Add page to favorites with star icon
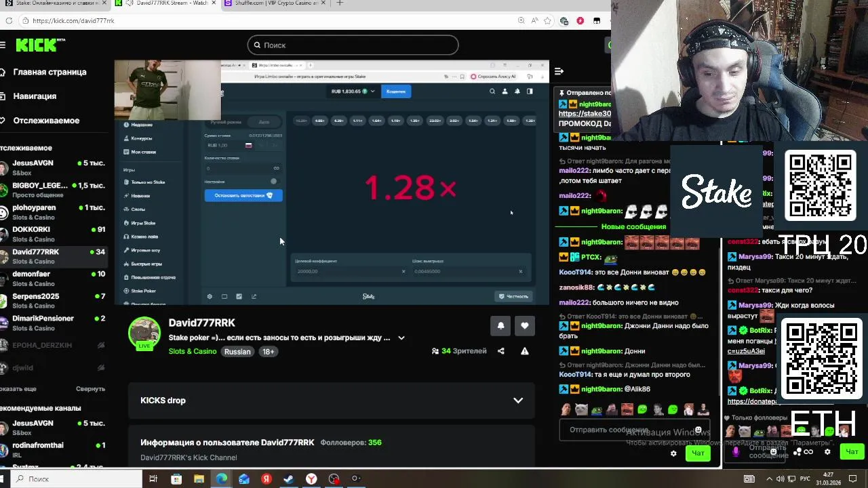This screenshot has width=868, height=488. (548, 20)
